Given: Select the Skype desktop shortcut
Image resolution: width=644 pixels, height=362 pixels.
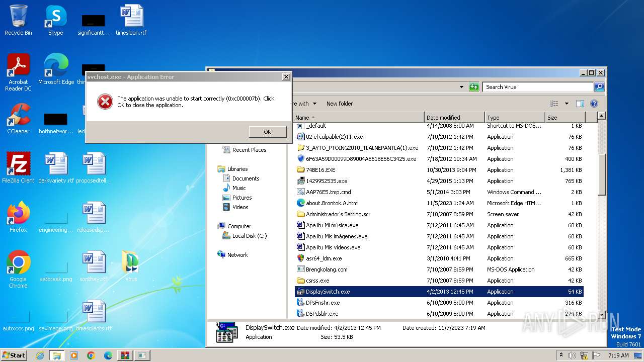Looking at the screenshot, I should pyautogui.click(x=56, y=21).
